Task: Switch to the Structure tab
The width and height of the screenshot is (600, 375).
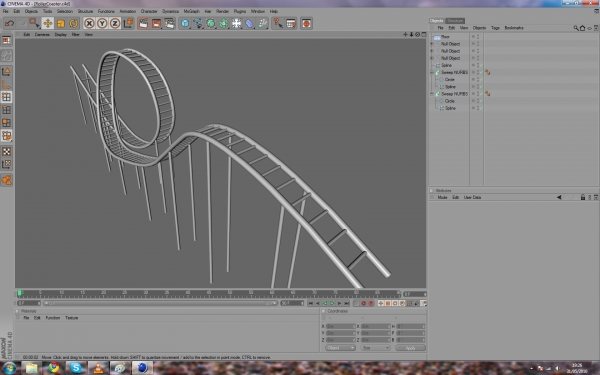Action: (455, 21)
